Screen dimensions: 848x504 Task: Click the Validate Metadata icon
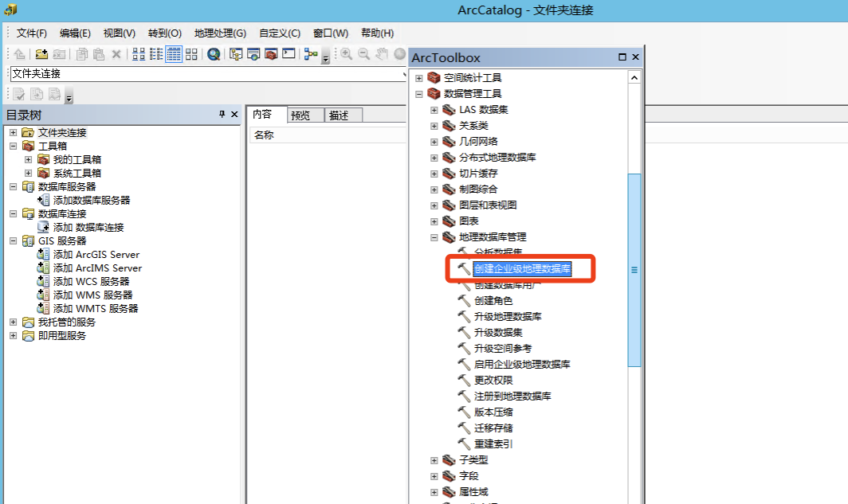pos(19,95)
